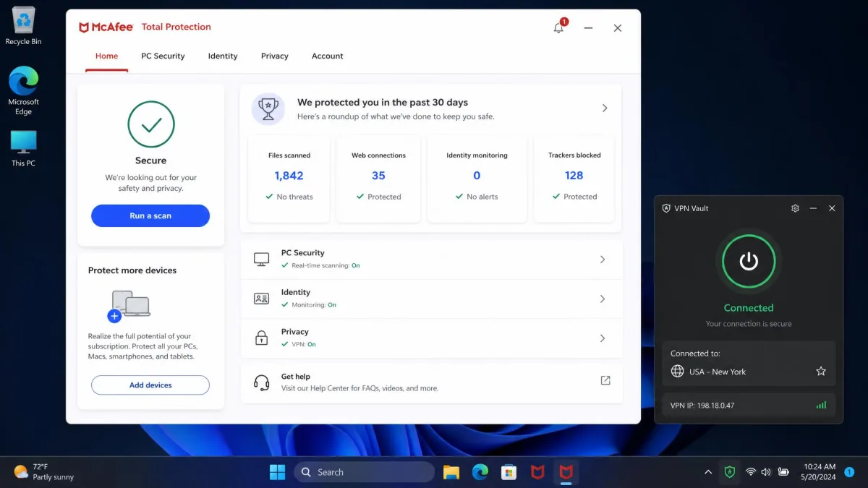
Task: Click the taskbar Search box
Action: [365, 472]
